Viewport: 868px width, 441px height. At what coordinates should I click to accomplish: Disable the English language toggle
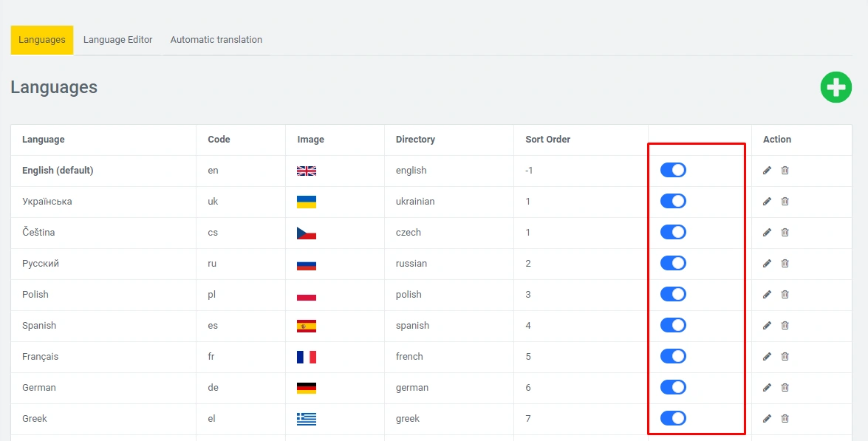(x=673, y=171)
